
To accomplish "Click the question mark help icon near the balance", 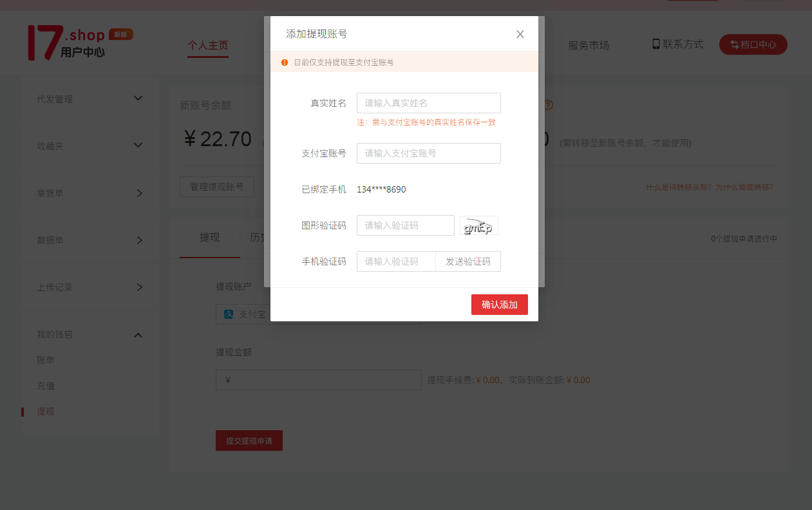I will [x=548, y=105].
